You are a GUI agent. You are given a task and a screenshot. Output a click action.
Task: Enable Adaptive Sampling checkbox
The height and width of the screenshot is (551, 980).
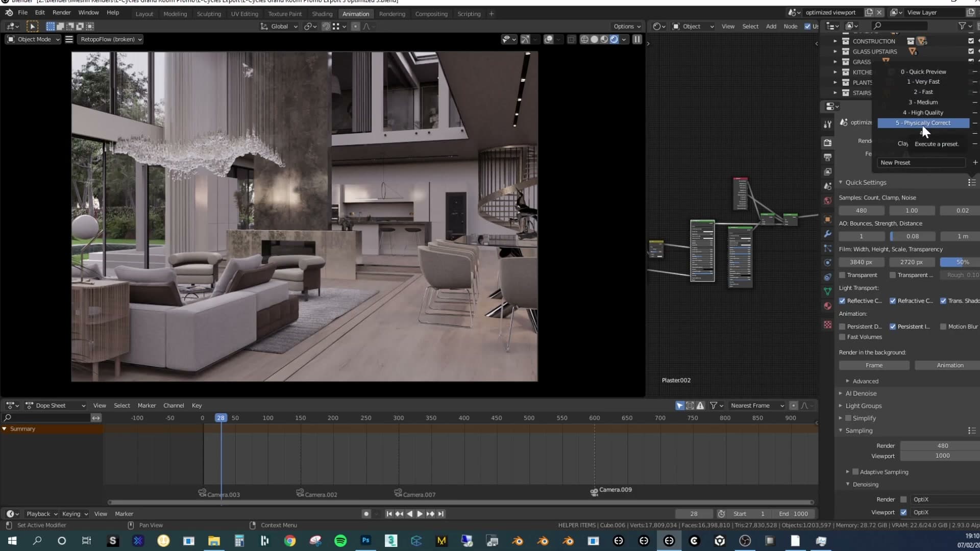(856, 472)
